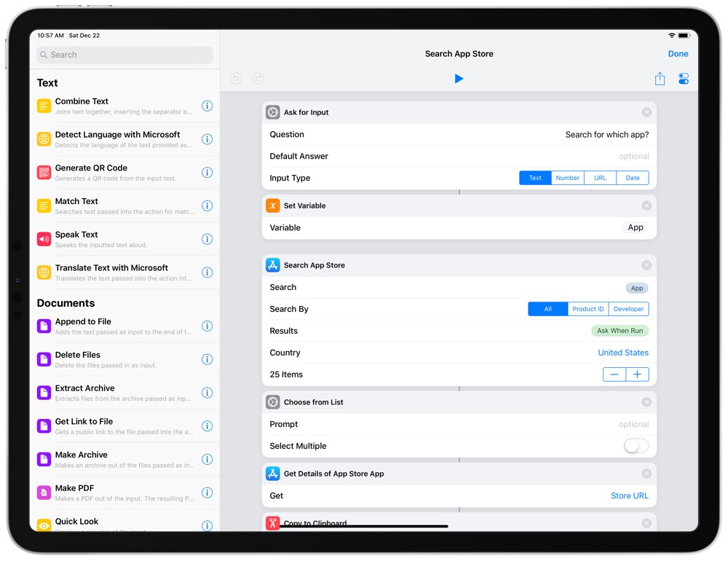Show info for Get Link to File
The width and height of the screenshot is (728, 561).
(207, 425)
